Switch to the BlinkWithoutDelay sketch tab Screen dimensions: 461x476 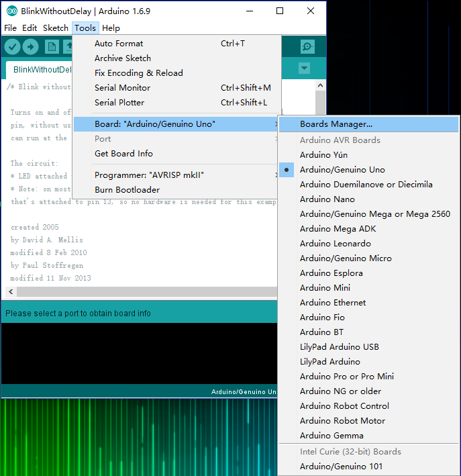(40, 70)
